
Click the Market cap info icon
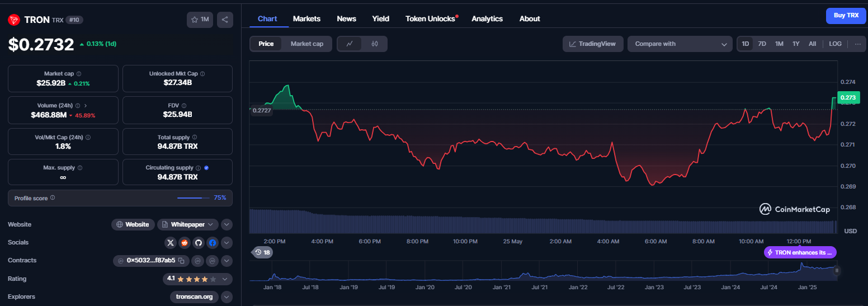click(79, 74)
